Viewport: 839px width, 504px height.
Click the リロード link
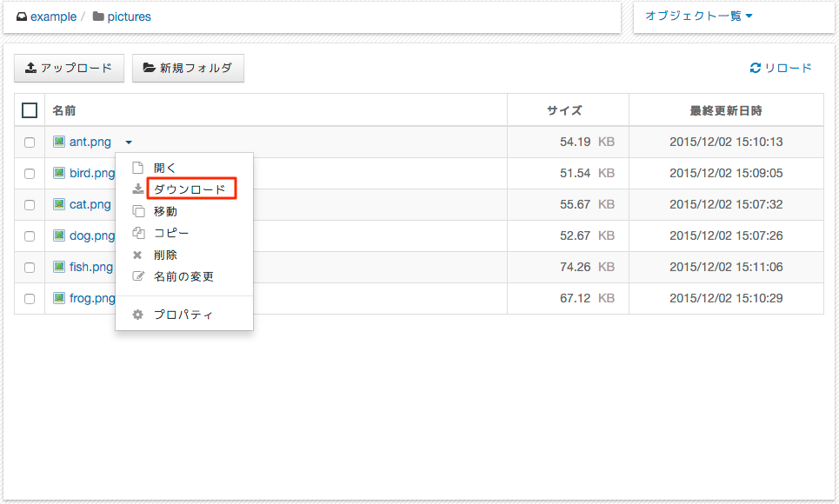(781, 68)
